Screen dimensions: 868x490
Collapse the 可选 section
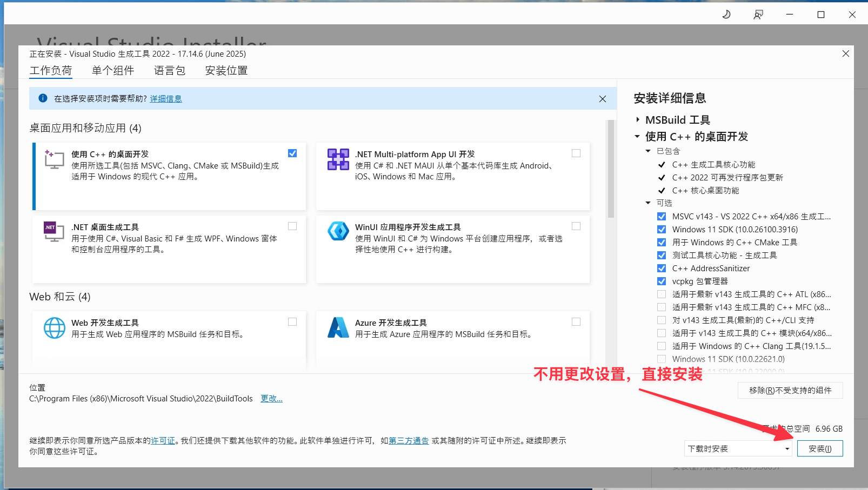(648, 203)
